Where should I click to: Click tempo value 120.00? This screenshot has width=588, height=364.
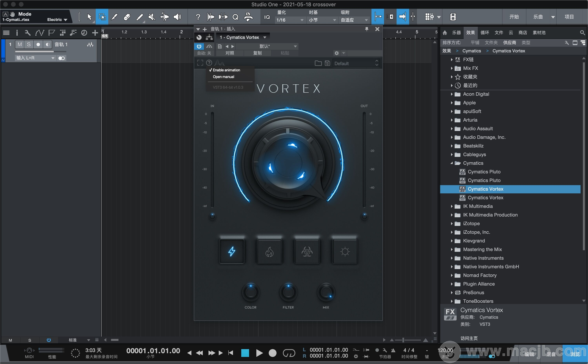tap(445, 350)
